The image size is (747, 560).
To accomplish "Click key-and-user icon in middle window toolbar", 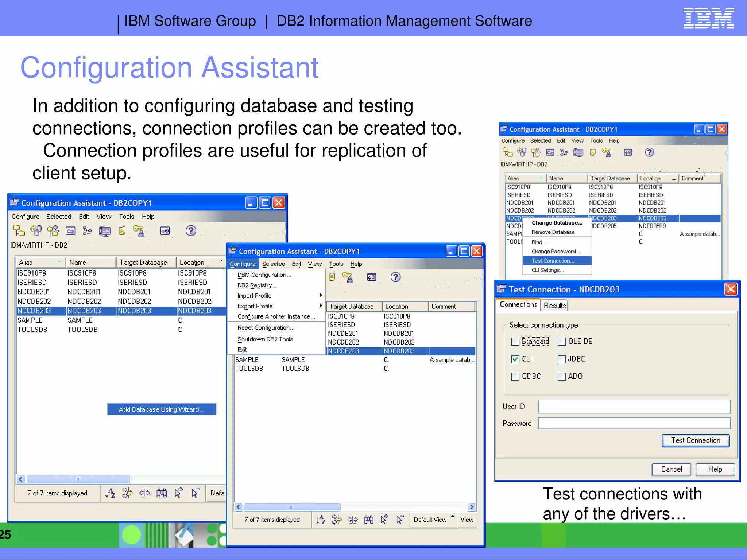I will point(348,277).
